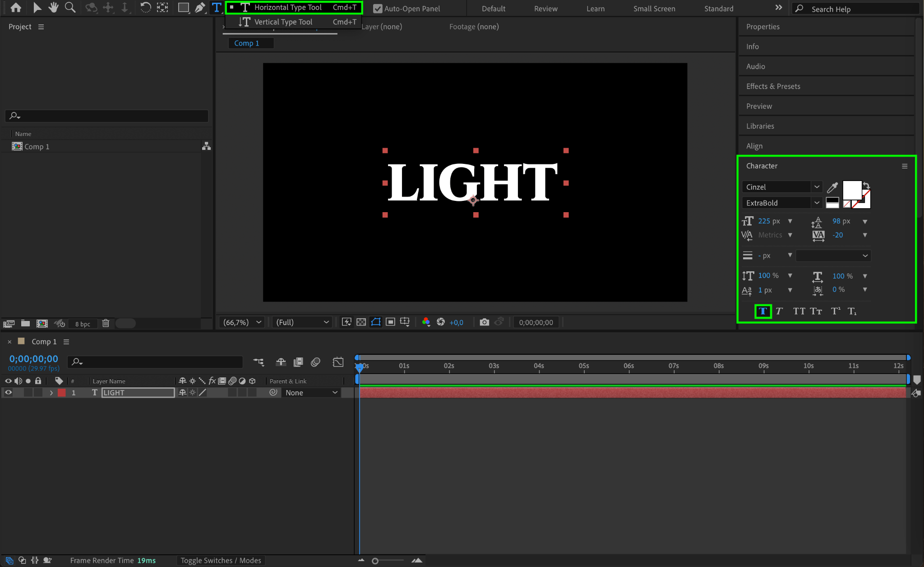Click the white fill color swatch
The height and width of the screenshot is (567, 924).
coord(851,189)
